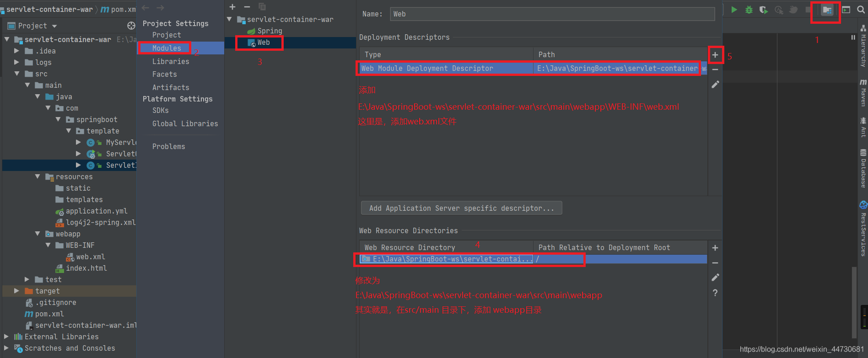Collapse the servlet-container-war module tree node
The image size is (868, 358).
230,19
